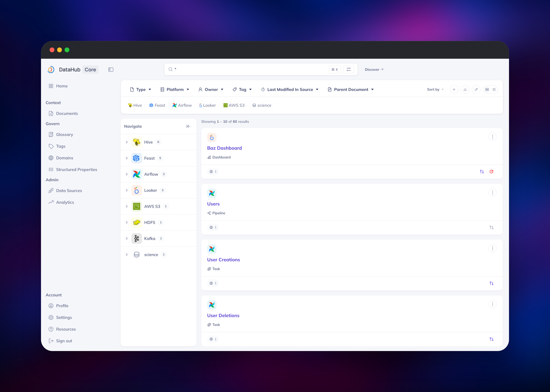Open the Tag filter dropdown
This screenshot has height=392, width=550.
(x=242, y=89)
